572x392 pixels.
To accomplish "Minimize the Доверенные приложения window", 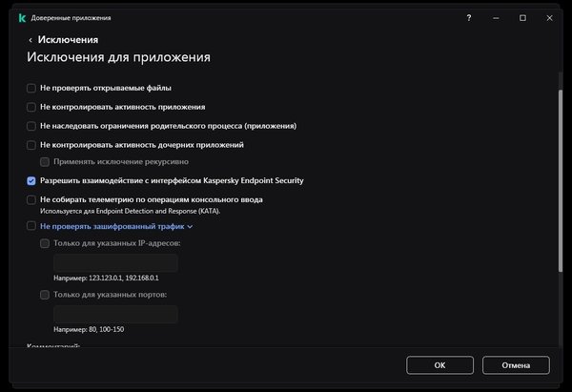I will [495, 18].
